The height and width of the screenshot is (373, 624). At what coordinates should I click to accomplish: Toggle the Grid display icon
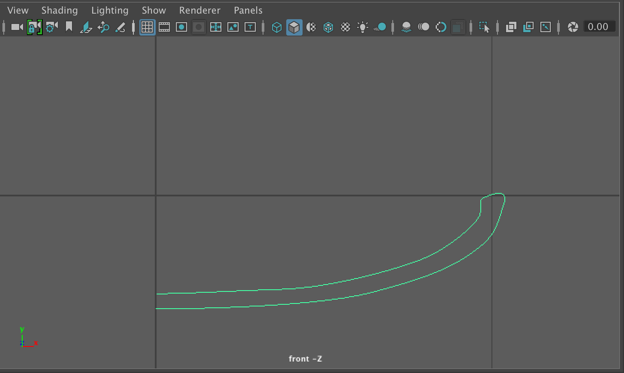[147, 27]
